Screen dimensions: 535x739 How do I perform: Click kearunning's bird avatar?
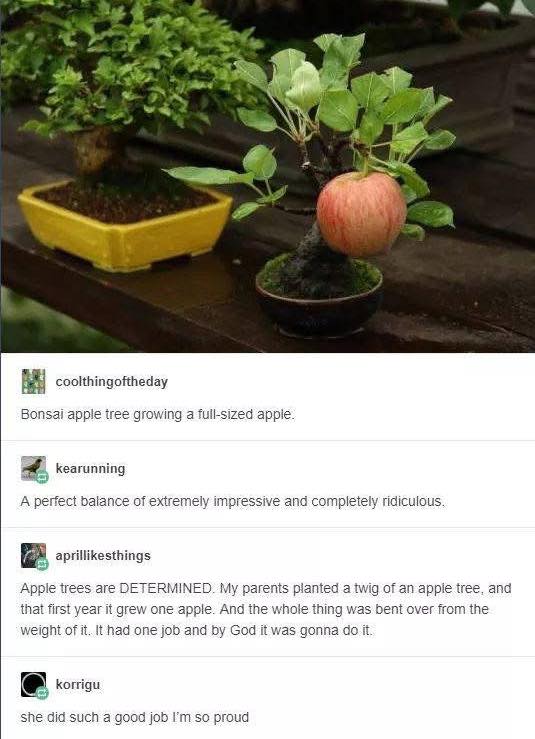pos(33,468)
